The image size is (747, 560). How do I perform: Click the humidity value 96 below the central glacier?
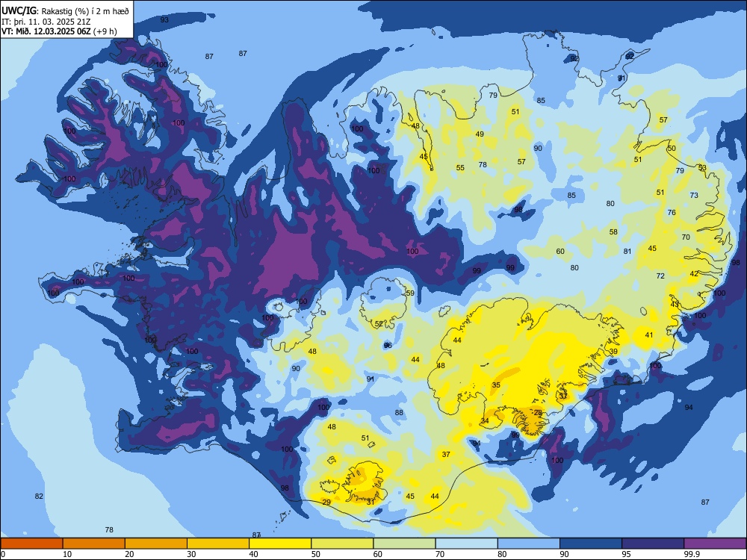388,346
